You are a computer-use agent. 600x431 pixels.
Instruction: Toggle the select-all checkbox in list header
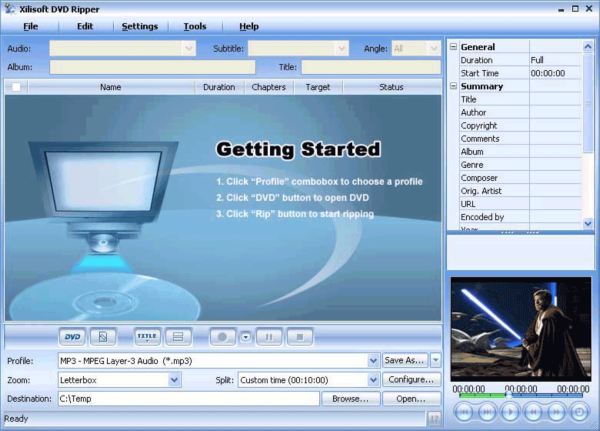coord(16,87)
